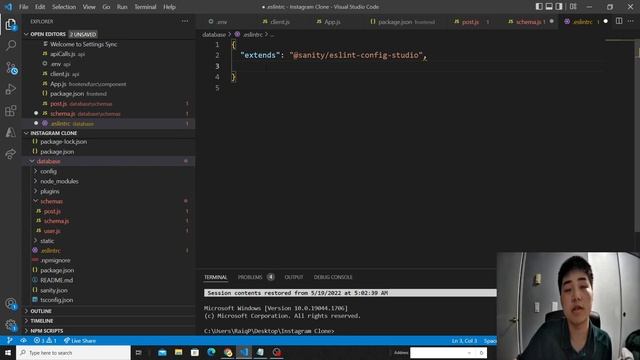Open errors and warnings count in status bar
This screenshot has width=640, height=360.
(x=45, y=340)
